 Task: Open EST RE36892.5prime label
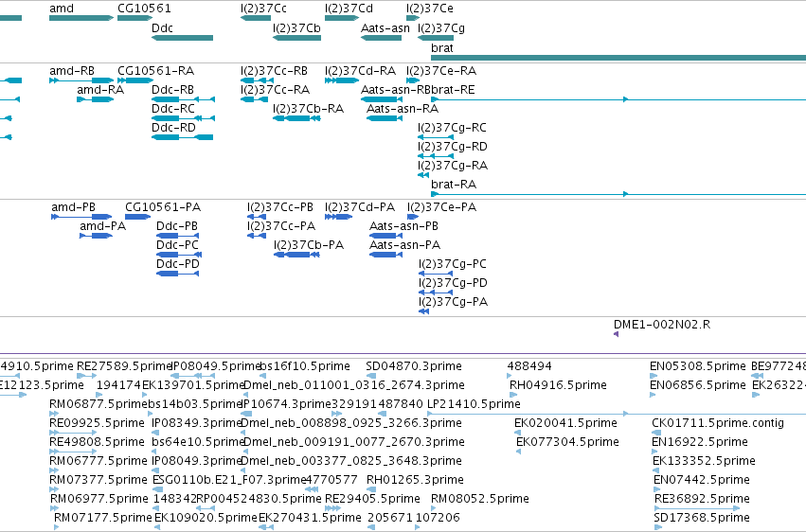coord(702,500)
